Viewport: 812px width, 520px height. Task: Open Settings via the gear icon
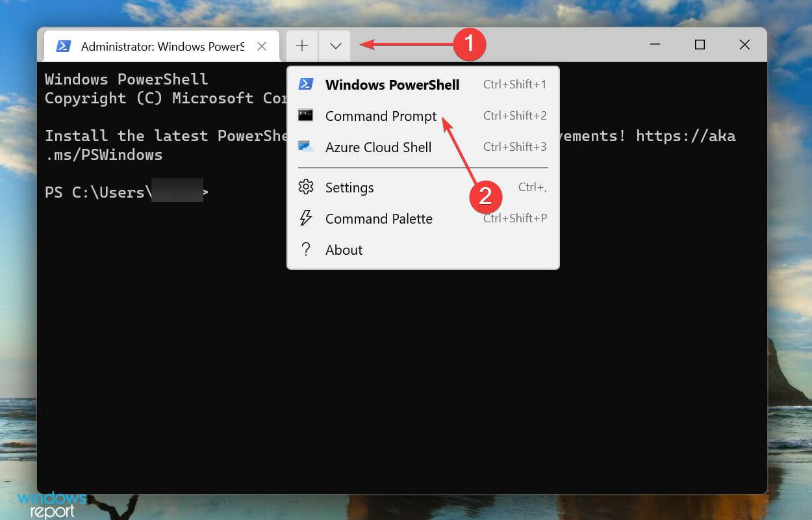pos(306,187)
